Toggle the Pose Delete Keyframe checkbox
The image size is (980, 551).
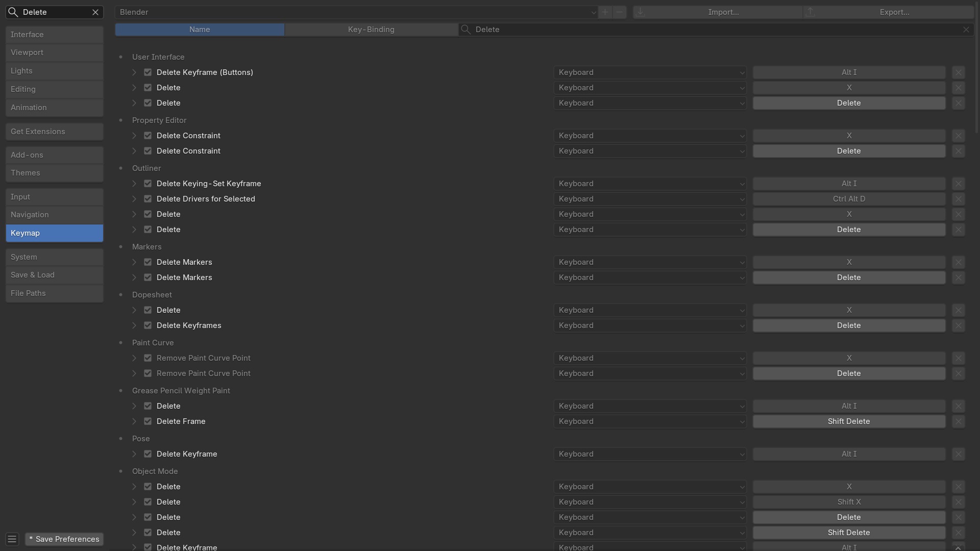(148, 454)
